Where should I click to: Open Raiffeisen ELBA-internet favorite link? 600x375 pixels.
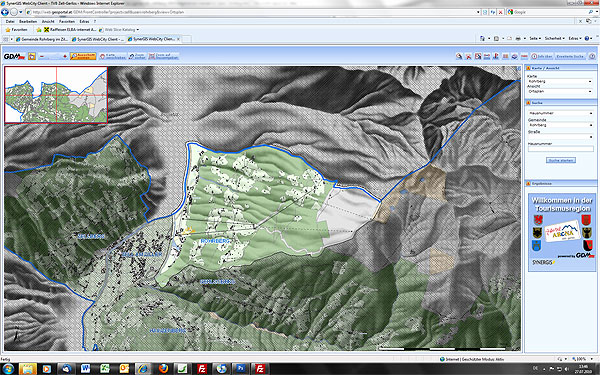70,29
